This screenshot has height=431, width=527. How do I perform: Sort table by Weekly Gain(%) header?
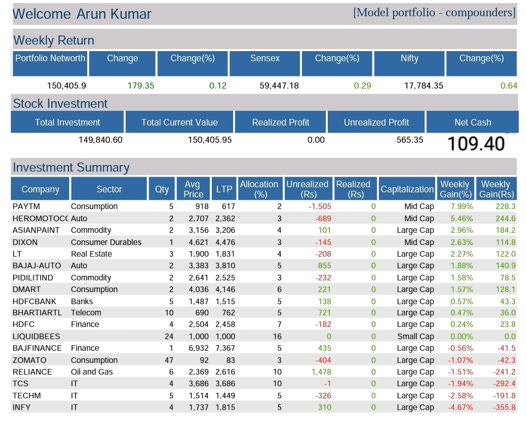pos(455,189)
